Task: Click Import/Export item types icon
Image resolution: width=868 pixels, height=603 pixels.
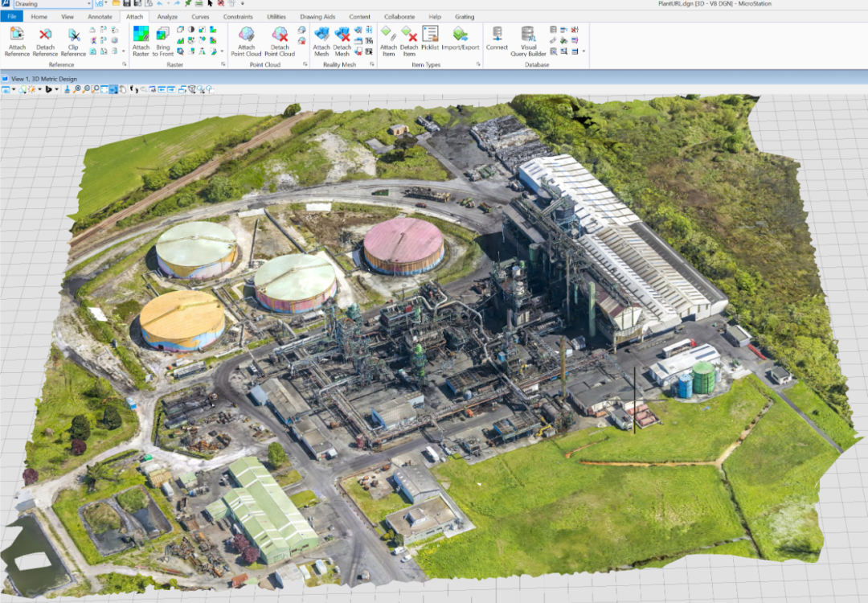Action: (x=460, y=35)
